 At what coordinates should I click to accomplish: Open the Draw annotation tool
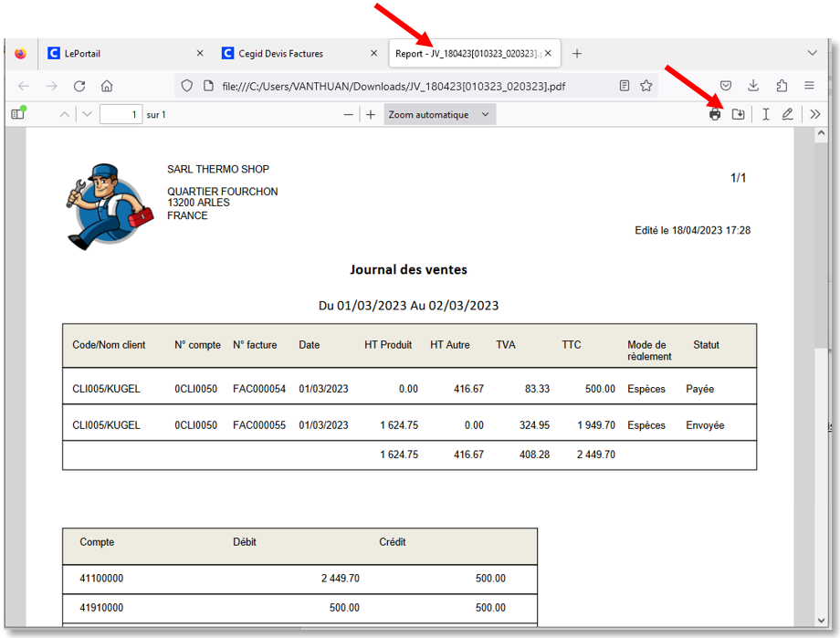pyautogui.click(x=786, y=114)
